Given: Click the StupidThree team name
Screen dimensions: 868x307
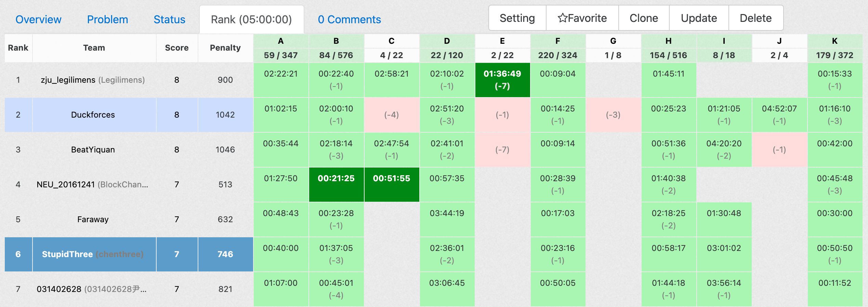Looking at the screenshot, I should click(x=67, y=254).
